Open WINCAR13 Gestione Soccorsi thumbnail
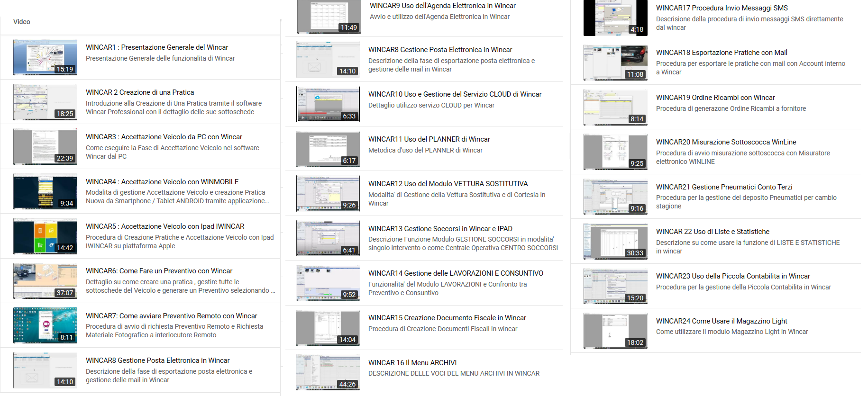This screenshot has height=396, width=868. [328, 238]
